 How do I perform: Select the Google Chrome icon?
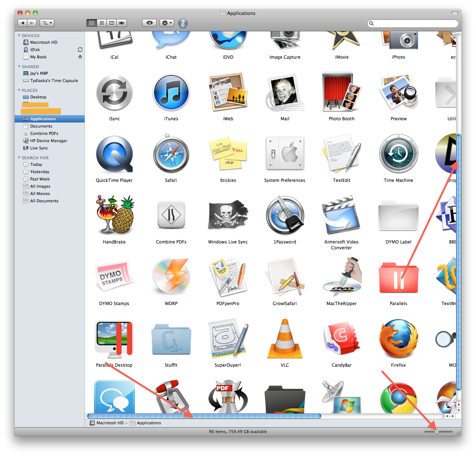pyautogui.click(x=398, y=398)
